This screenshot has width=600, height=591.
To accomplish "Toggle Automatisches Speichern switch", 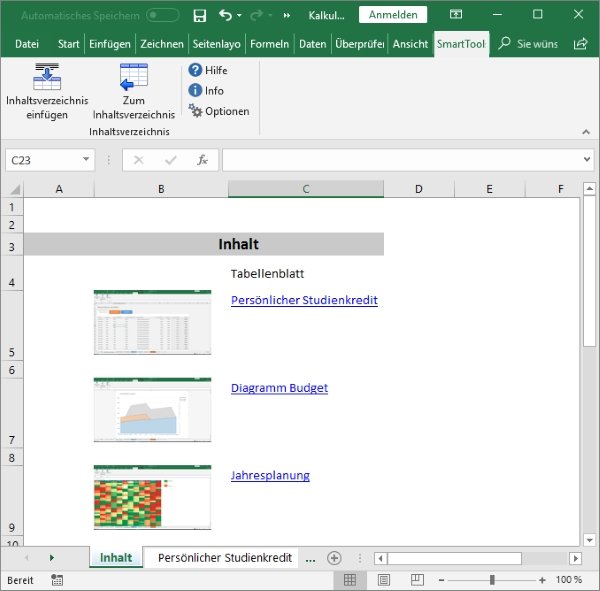I will [x=163, y=15].
